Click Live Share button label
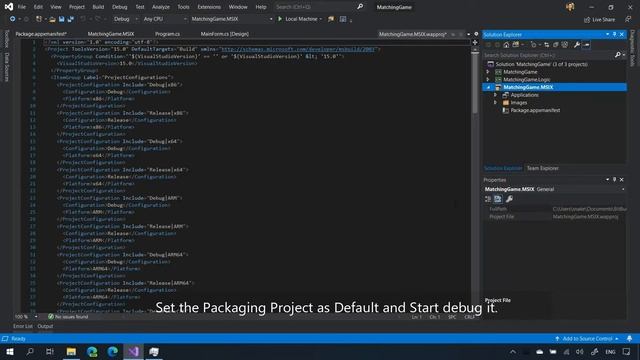Viewport: 640px width, 360px height. tap(603, 20)
